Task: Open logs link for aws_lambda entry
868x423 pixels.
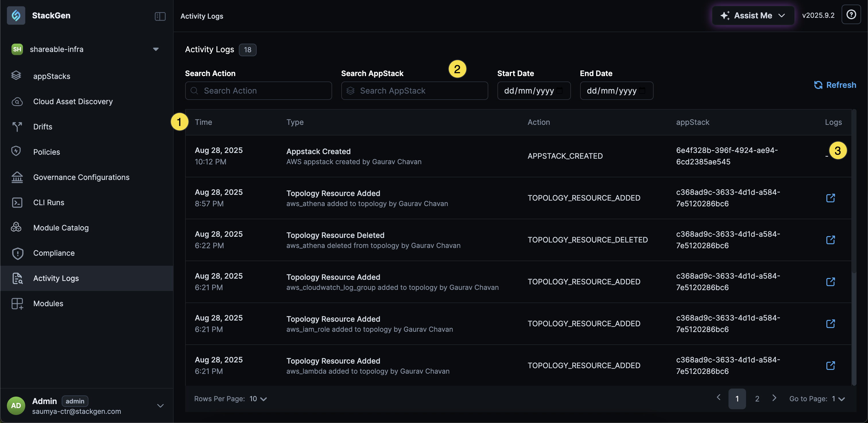Action: point(831,365)
